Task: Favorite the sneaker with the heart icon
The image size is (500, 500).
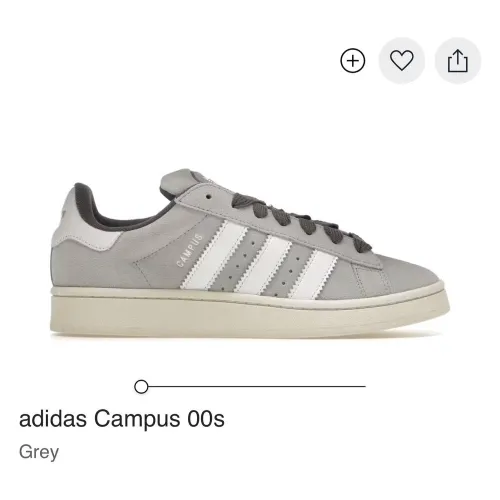Action: (402, 60)
